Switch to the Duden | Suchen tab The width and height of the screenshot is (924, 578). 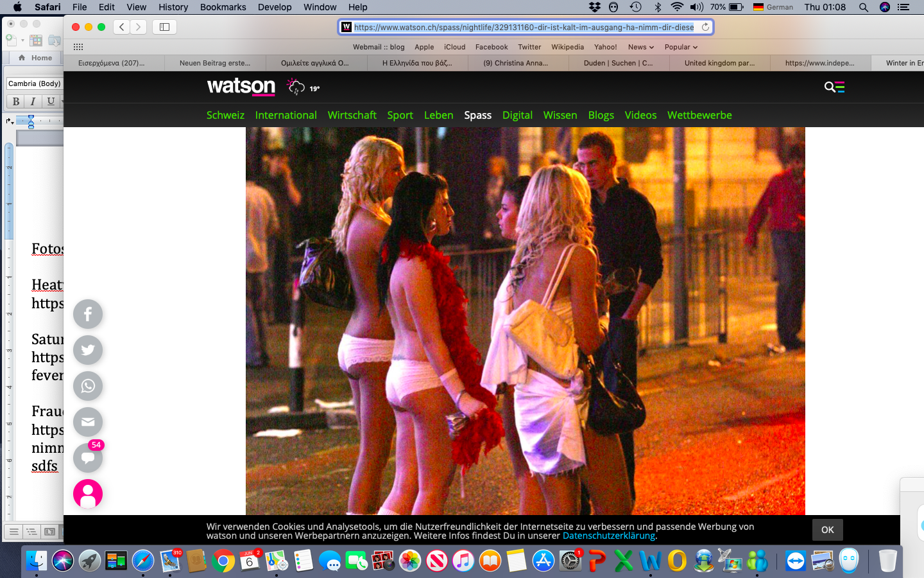(618, 63)
